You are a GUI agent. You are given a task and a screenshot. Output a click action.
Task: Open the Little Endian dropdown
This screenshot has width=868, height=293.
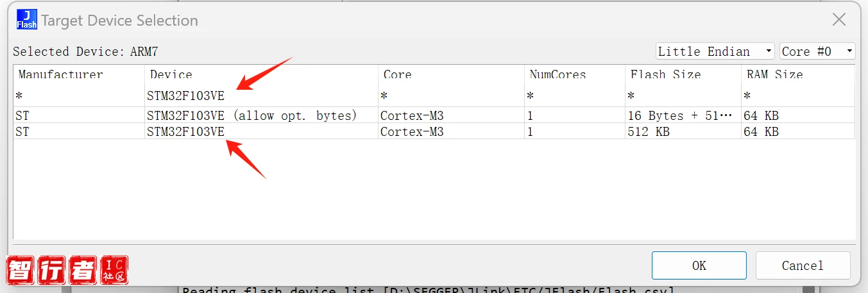coord(715,51)
